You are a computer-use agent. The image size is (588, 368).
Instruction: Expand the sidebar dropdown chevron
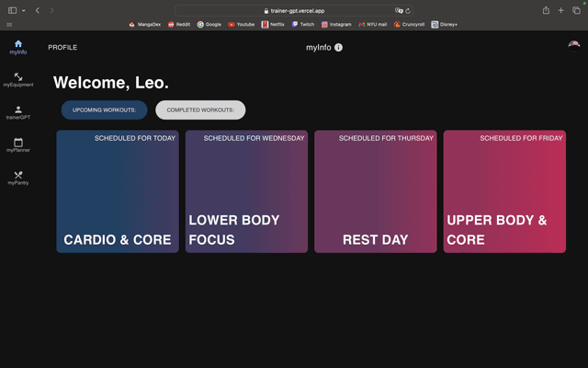pyautogui.click(x=24, y=10)
